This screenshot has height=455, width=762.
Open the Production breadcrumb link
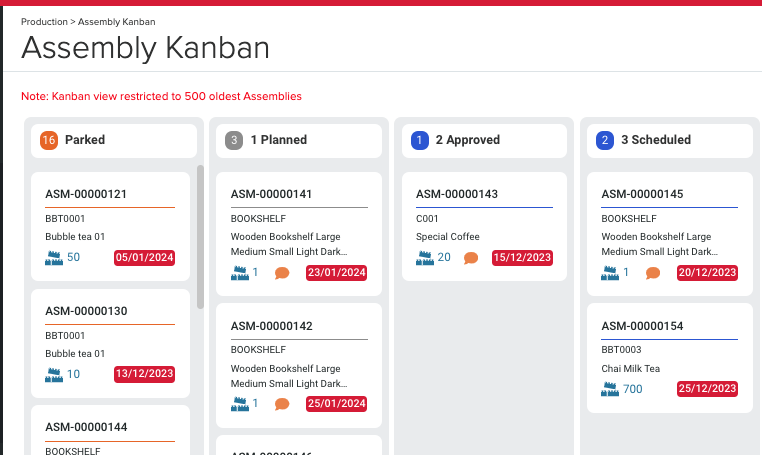click(44, 21)
